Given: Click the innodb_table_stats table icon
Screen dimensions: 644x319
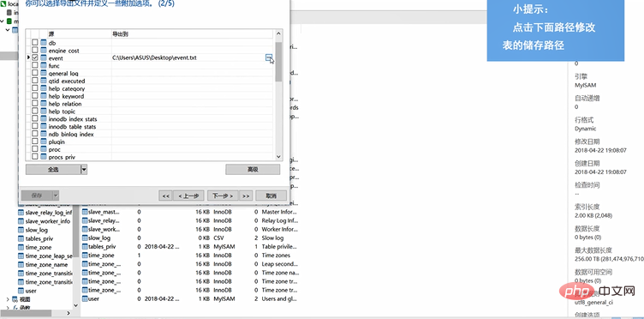Looking at the screenshot, I should [x=44, y=127].
